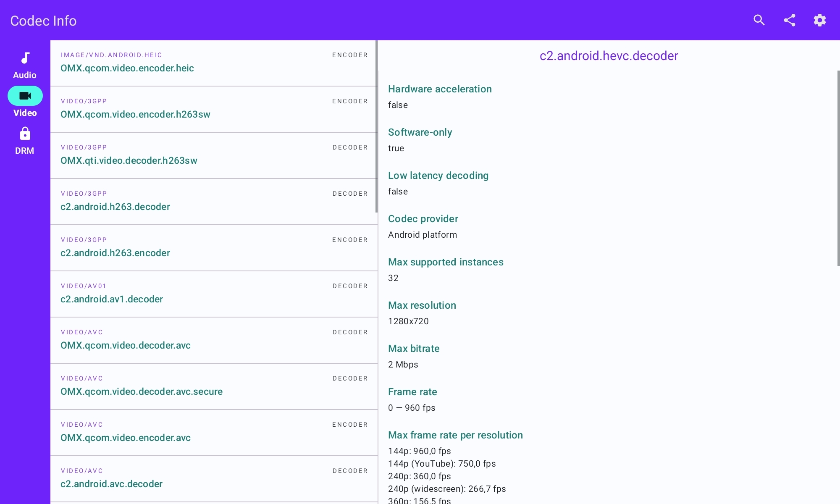Click the 2 Mbps bitrate value

pyautogui.click(x=403, y=365)
